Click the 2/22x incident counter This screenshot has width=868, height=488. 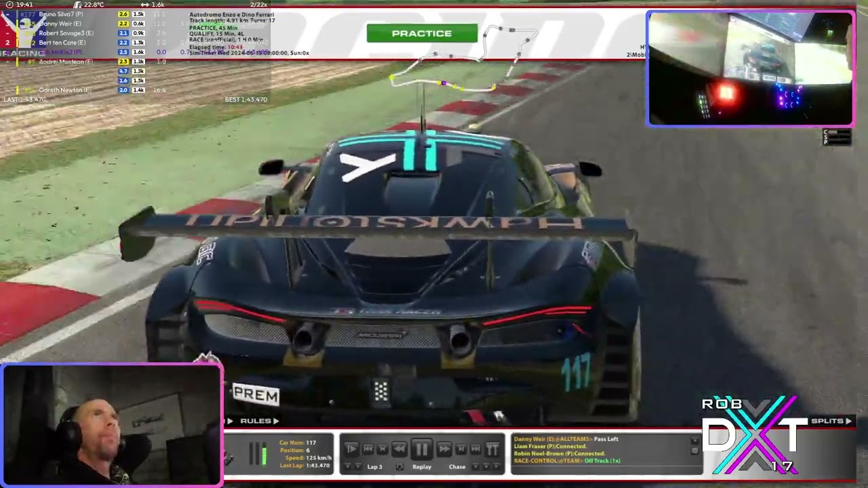click(x=258, y=5)
